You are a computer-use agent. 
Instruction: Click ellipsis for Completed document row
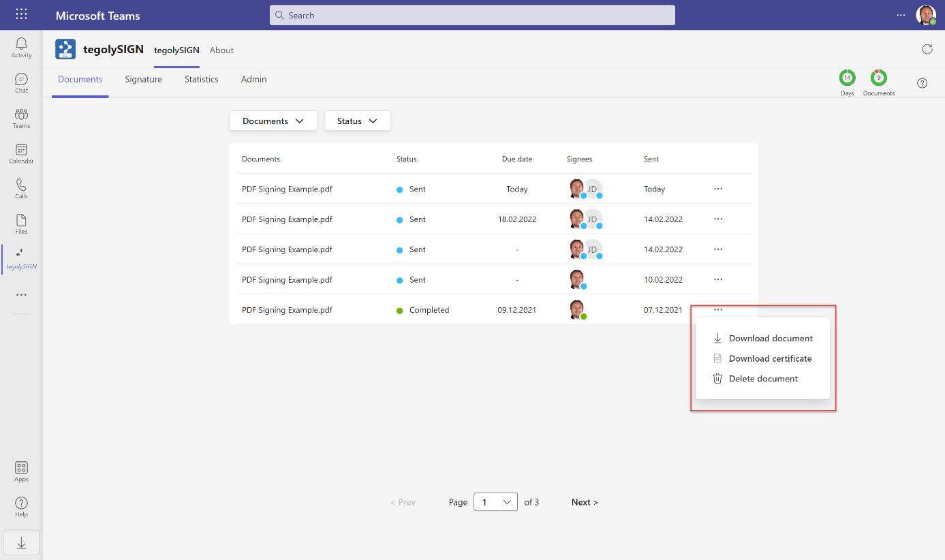click(717, 309)
